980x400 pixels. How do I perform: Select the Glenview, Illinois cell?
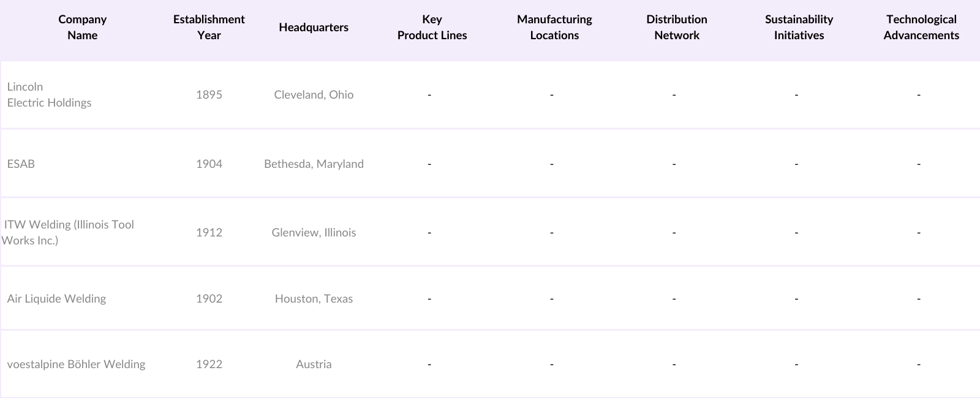[314, 233]
